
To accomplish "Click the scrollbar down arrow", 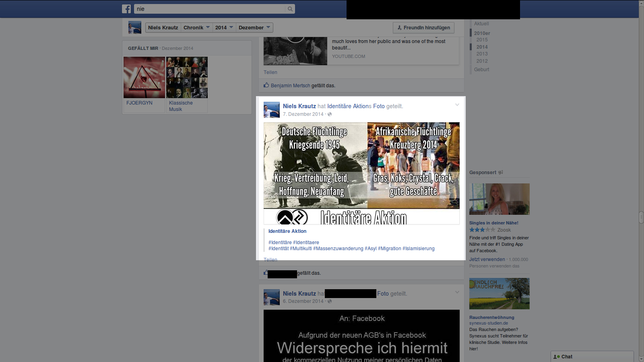I will 641,359.
